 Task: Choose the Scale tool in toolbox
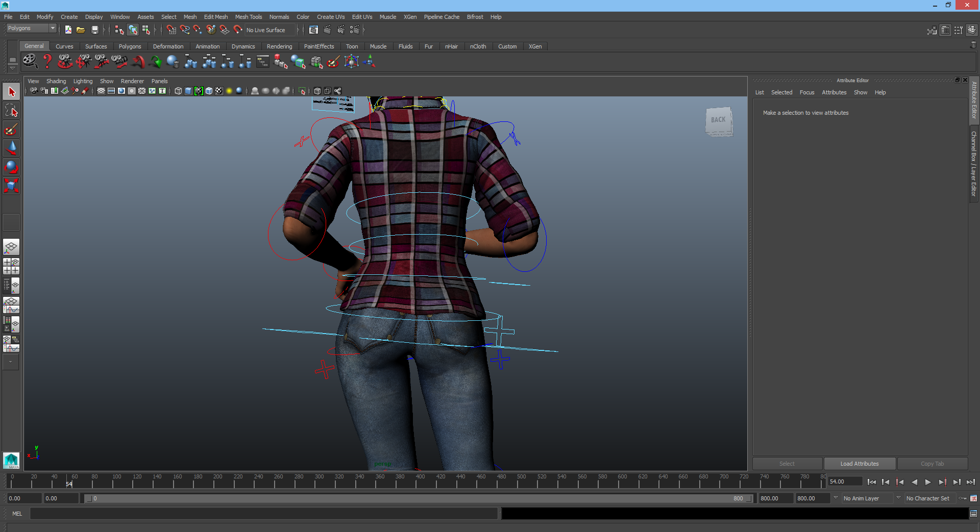[x=11, y=185]
